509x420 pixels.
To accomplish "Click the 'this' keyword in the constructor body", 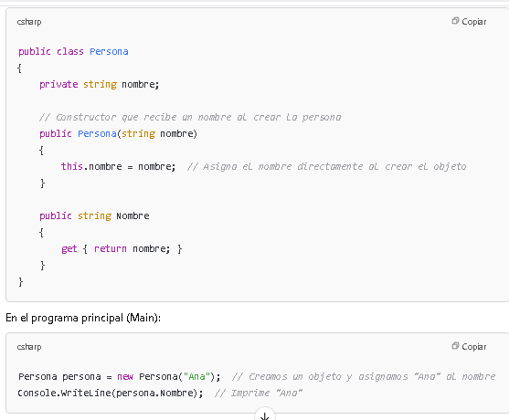I will coord(72,166).
